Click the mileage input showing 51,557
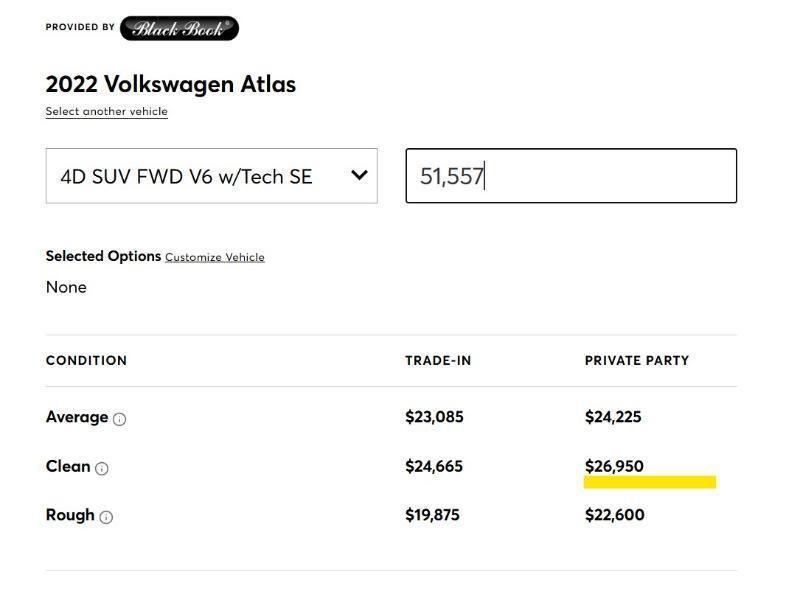800x597 pixels. coord(571,176)
